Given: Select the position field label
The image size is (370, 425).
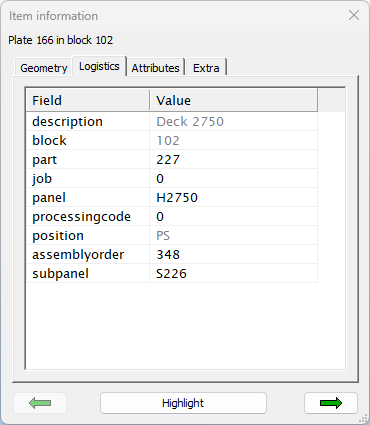Looking at the screenshot, I should point(58,236).
